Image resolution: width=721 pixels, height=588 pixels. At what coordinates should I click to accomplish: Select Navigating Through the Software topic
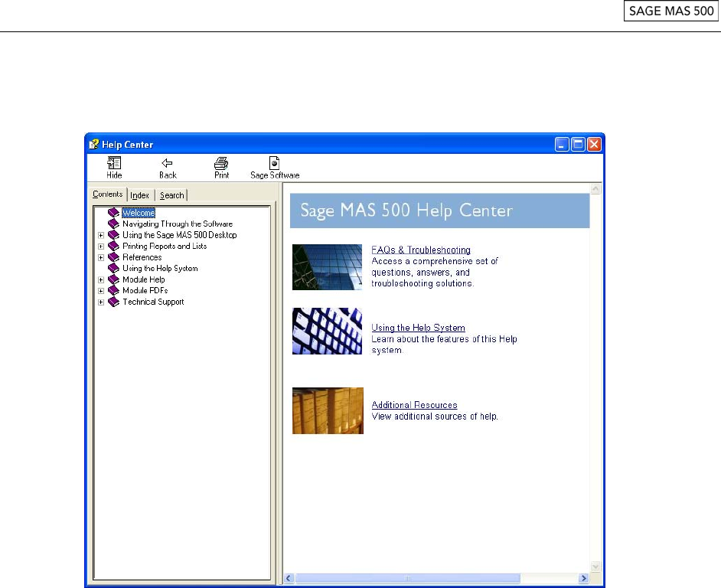(178, 224)
